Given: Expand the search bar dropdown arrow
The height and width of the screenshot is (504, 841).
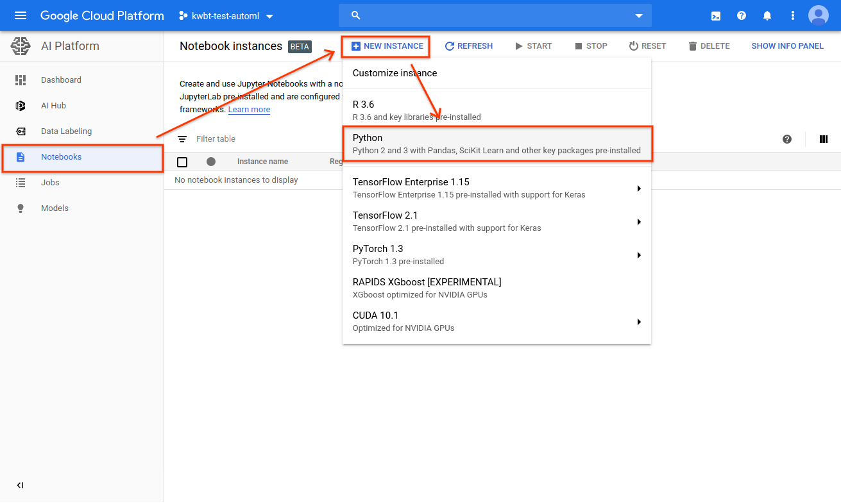Looking at the screenshot, I should pyautogui.click(x=638, y=16).
